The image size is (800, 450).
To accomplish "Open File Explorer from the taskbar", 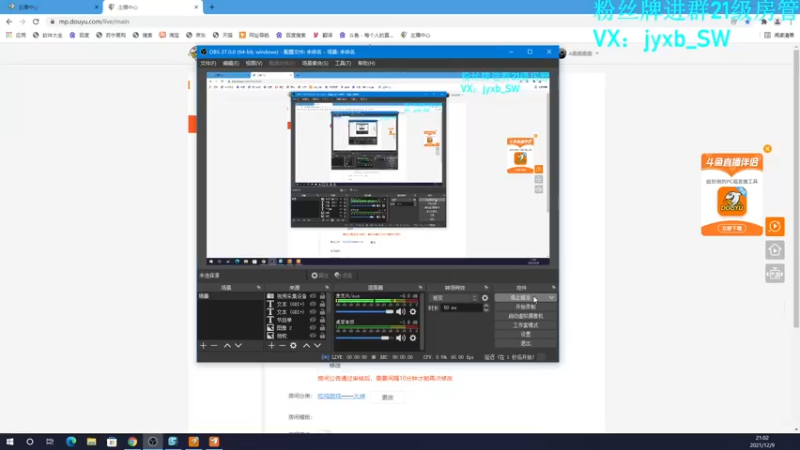I will pos(91,441).
